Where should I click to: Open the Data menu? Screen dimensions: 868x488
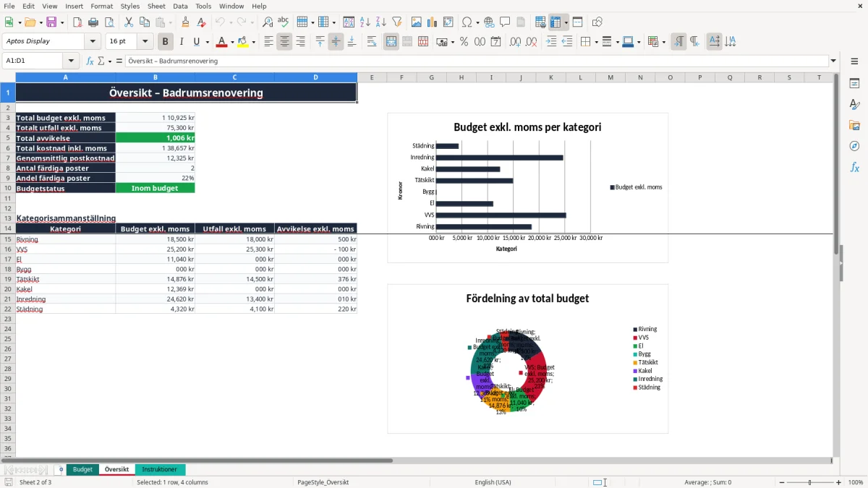[180, 6]
